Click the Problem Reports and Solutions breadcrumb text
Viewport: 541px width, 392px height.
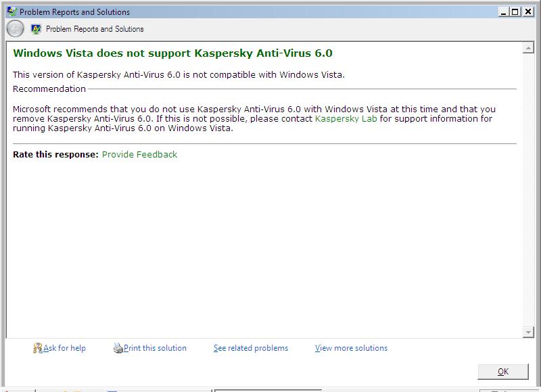[x=95, y=29]
